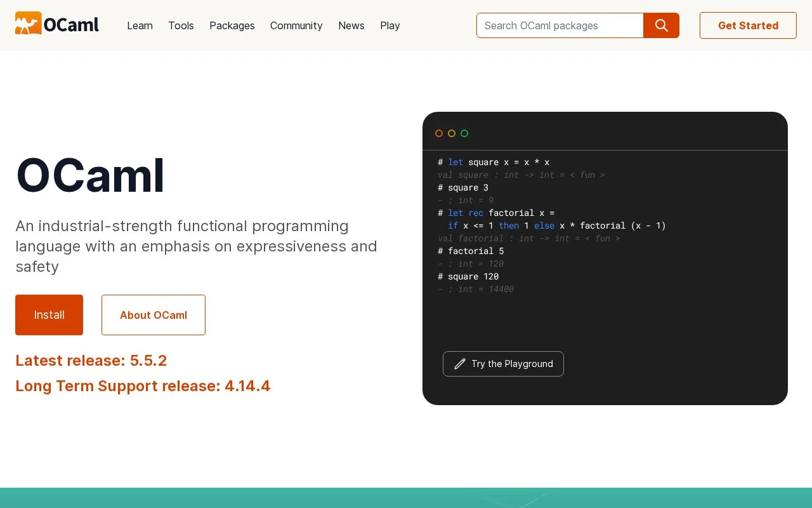Open the Tools menu item
812x508 pixels.
[x=181, y=25]
